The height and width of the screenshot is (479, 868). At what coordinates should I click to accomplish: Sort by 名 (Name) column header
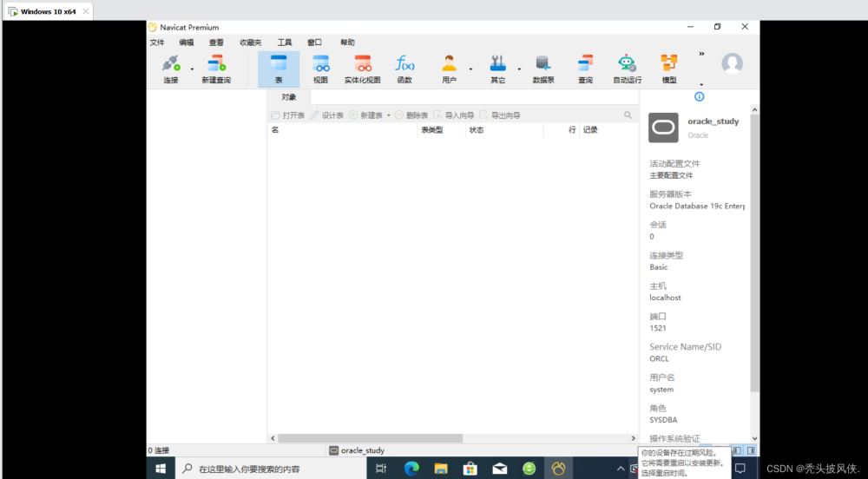tap(342, 130)
